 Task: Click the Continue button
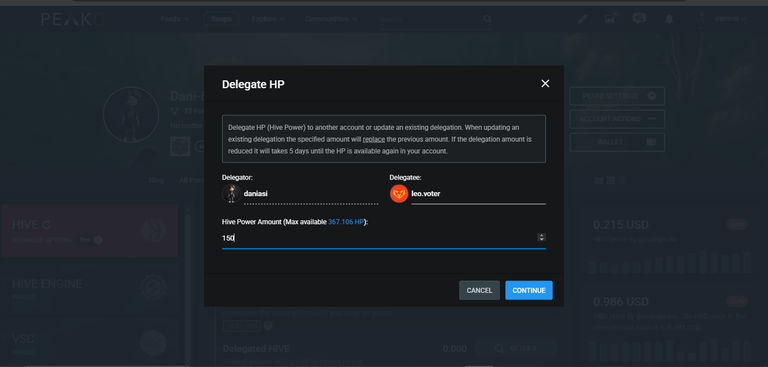(x=529, y=290)
